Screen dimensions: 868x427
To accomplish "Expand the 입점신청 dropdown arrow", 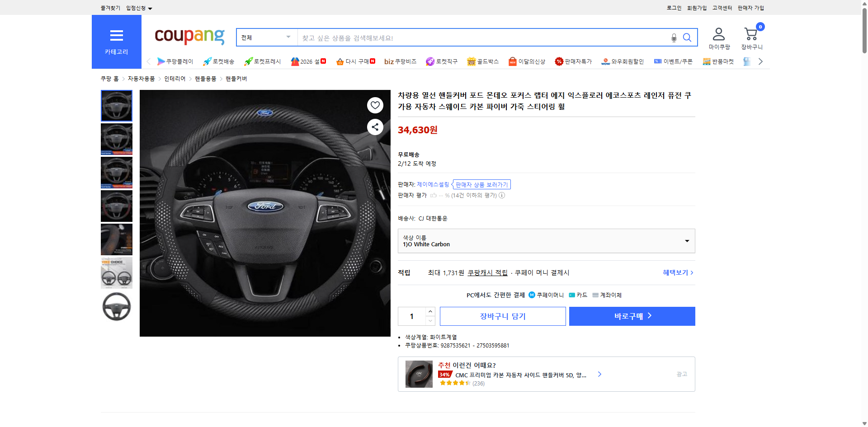I will click(x=151, y=8).
